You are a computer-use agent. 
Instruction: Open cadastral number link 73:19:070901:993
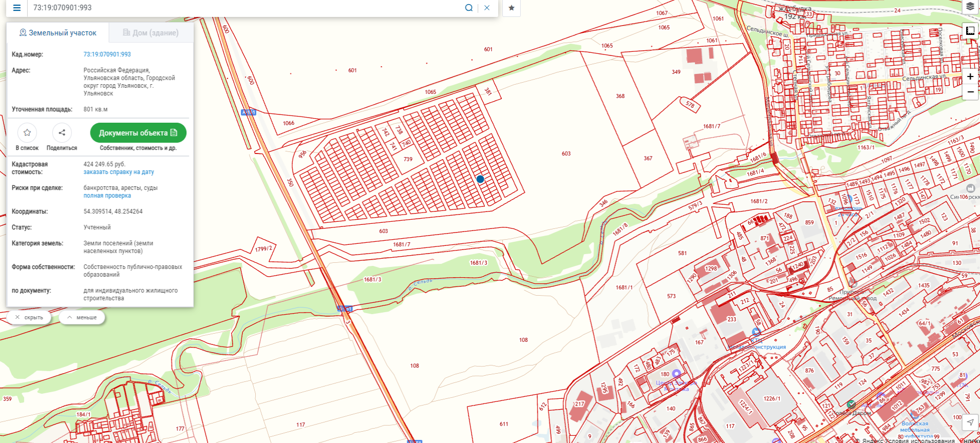(107, 54)
